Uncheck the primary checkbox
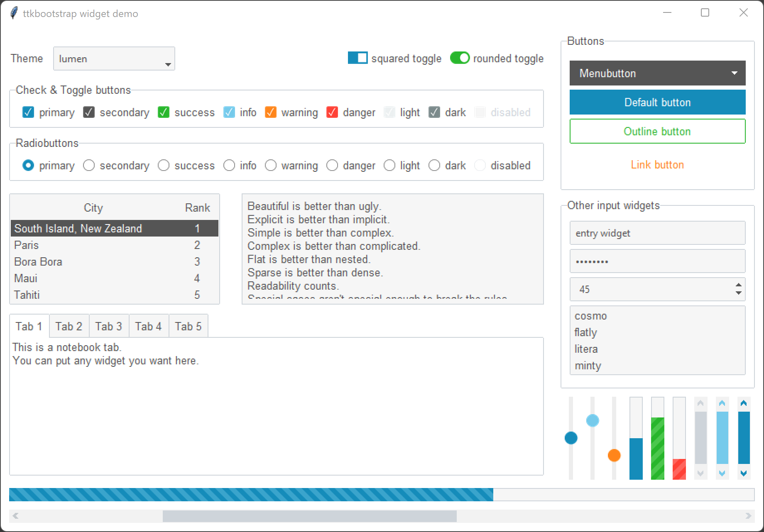This screenshot has width=764, height=532. tap(28, 112)
